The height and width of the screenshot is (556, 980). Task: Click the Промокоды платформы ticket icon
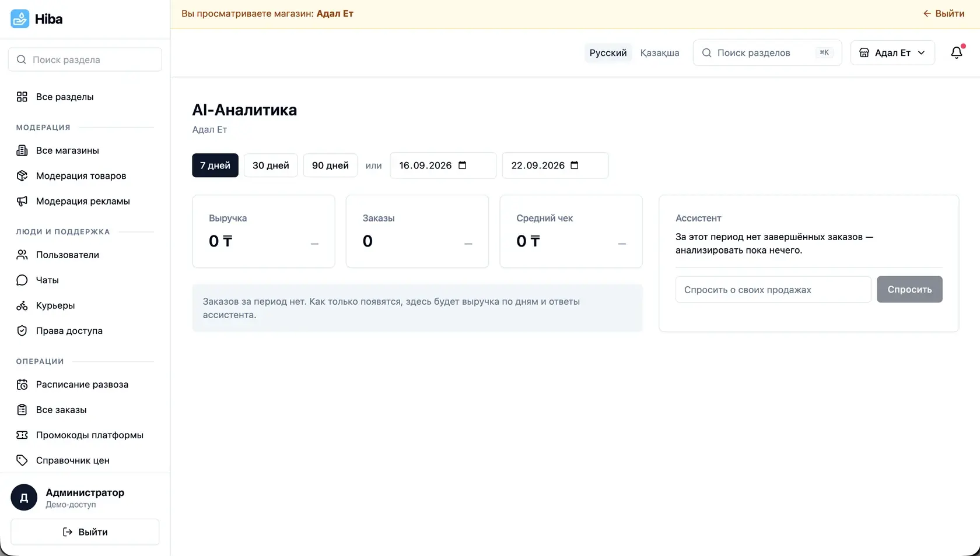22,435
